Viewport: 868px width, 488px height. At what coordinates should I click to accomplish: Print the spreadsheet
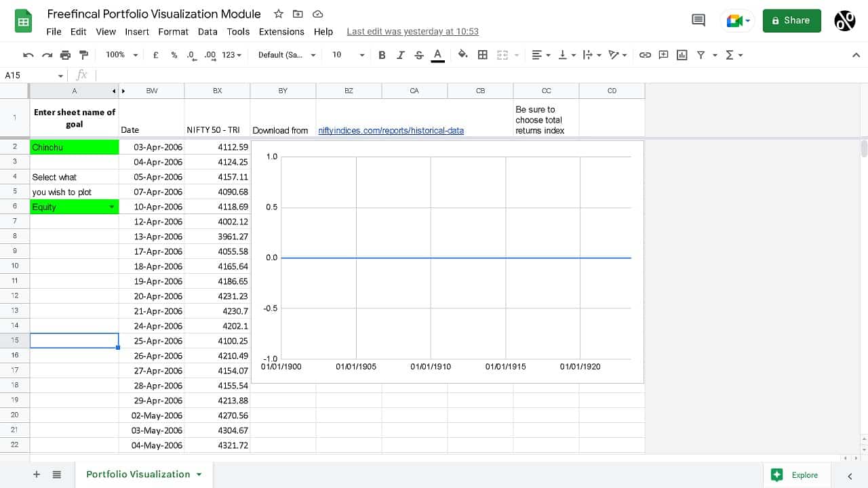64,55
